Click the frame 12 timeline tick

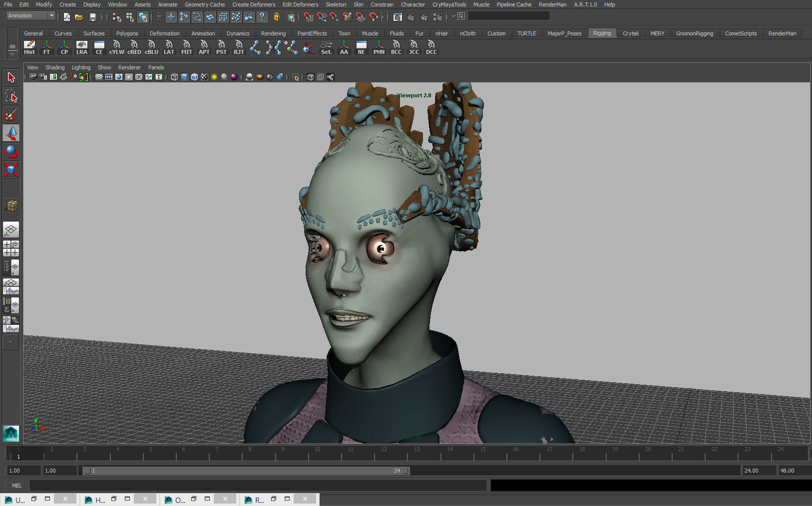(x=384, y=453)
